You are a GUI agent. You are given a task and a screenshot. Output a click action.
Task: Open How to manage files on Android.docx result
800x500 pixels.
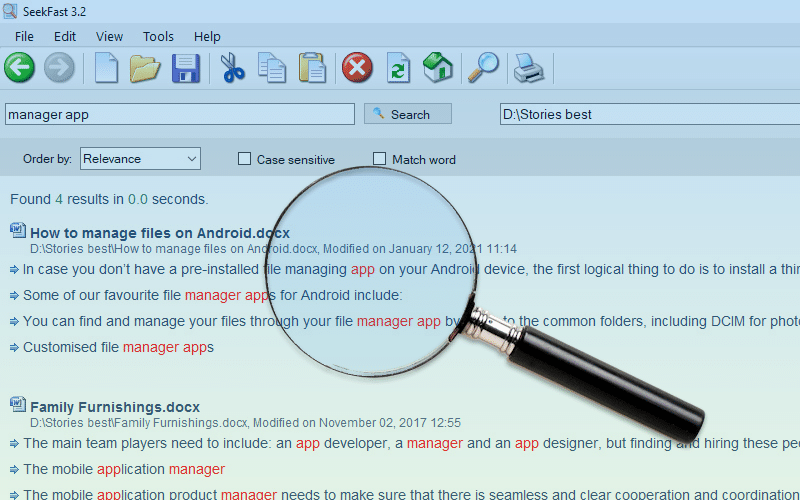point(160,233)
